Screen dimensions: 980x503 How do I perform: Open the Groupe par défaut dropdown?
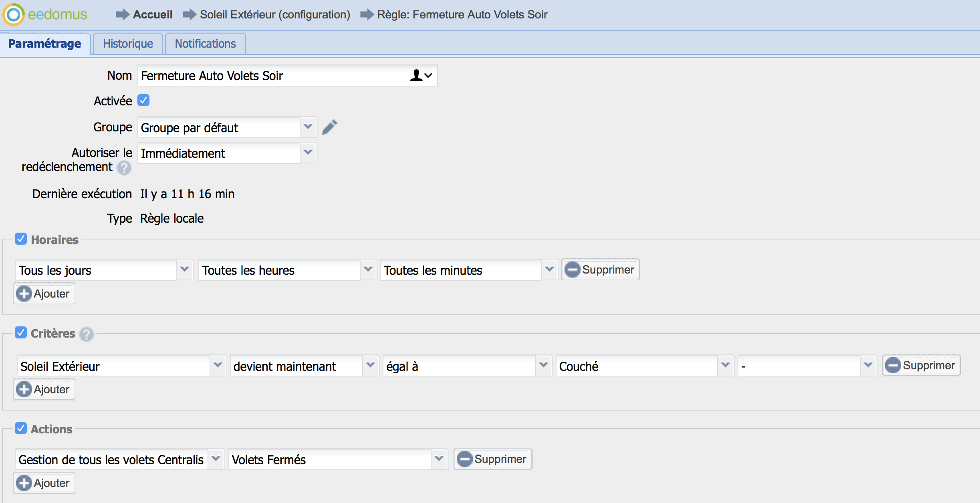308,127
